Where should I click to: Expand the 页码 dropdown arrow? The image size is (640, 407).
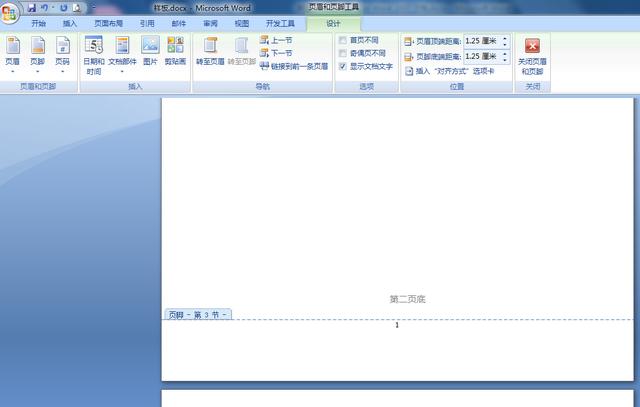point(62,72)
